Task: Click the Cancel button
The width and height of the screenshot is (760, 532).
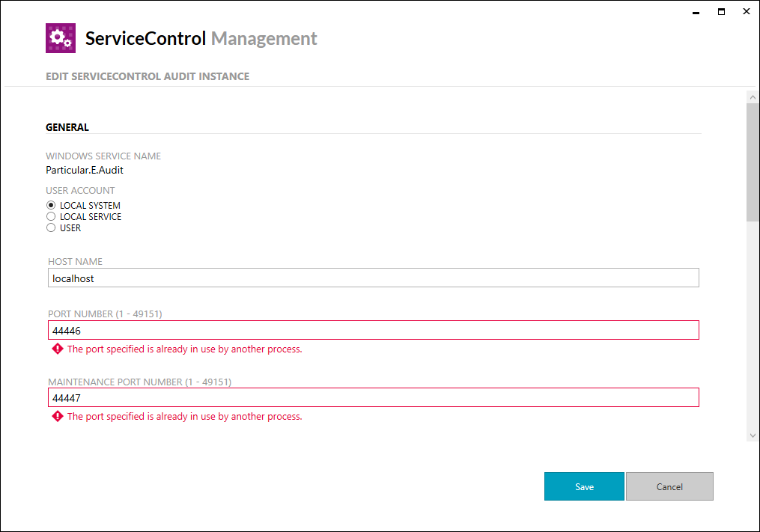Action: point(669,486)
